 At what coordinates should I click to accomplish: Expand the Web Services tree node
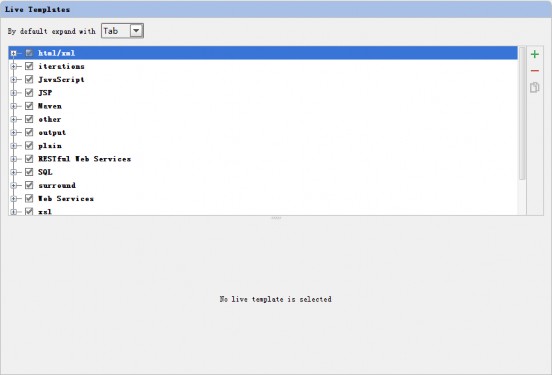pos(13,198)
